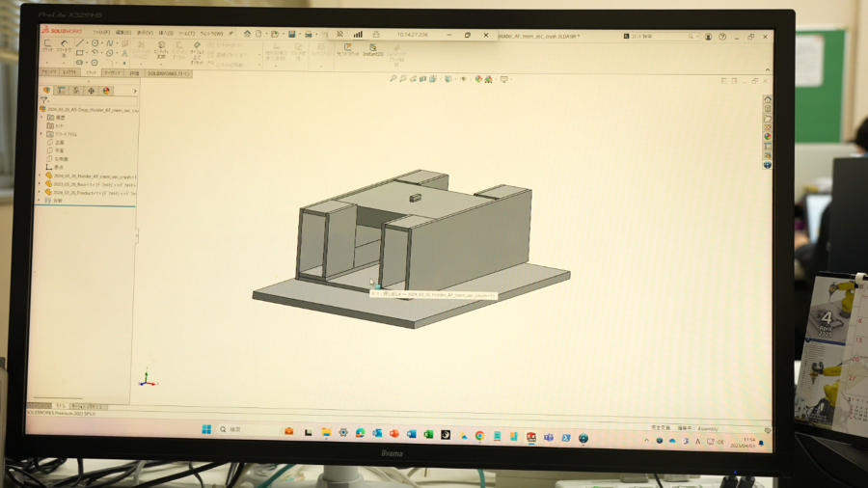Viewport: 868px width, 488px height.
Task: Switch to the 評価 (Evaluate) tab
Action: (x=134, y=73)
